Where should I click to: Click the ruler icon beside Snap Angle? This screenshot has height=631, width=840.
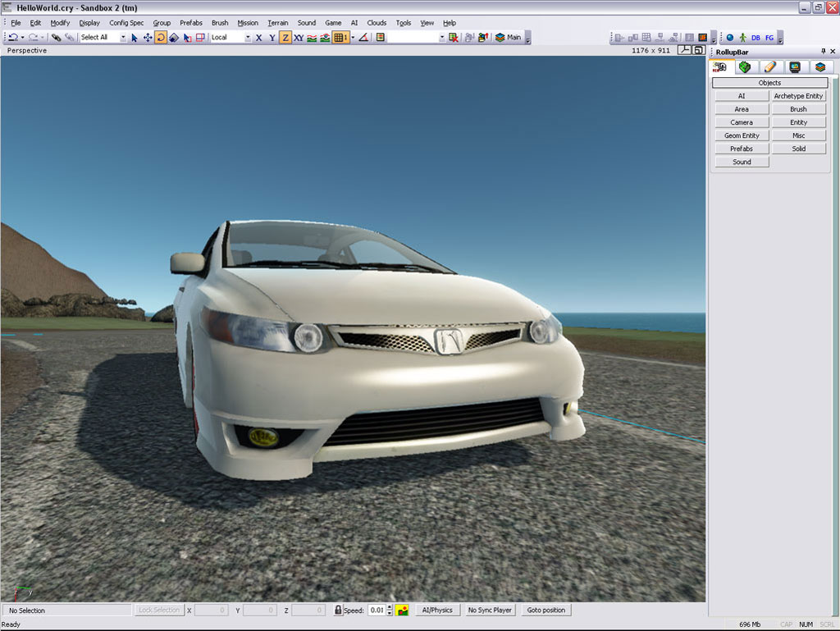pyautogui.click(x=381, y=38)
